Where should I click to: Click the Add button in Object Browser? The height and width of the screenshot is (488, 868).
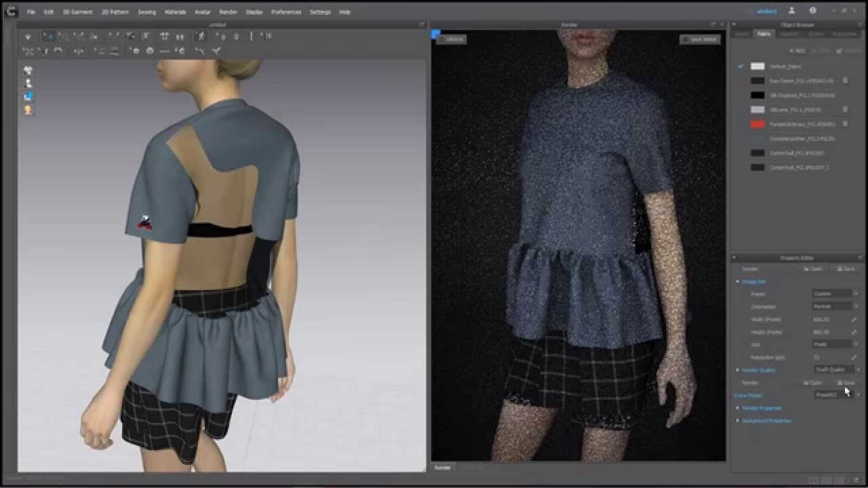pyautogui.click(x=797, y=51)
